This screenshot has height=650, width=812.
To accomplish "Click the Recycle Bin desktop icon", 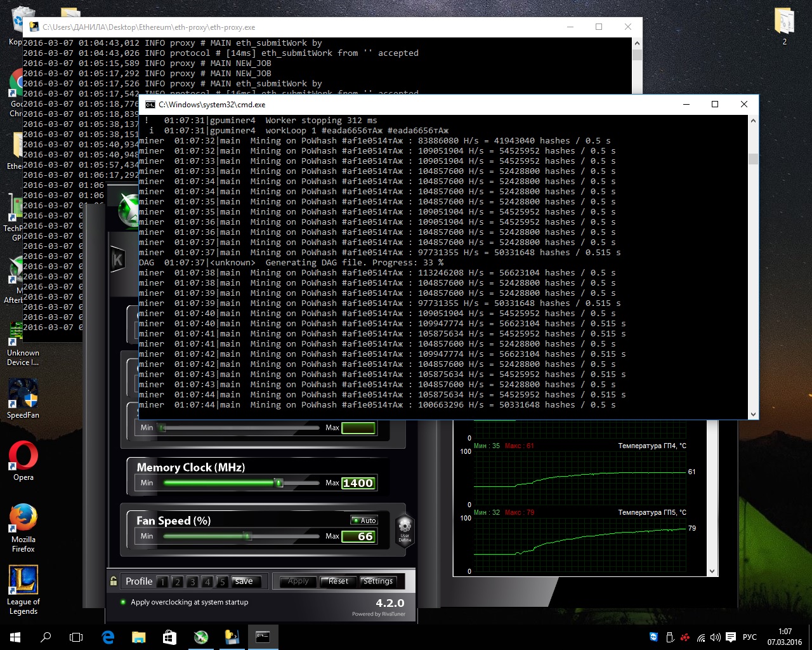I will coord(23,19).
